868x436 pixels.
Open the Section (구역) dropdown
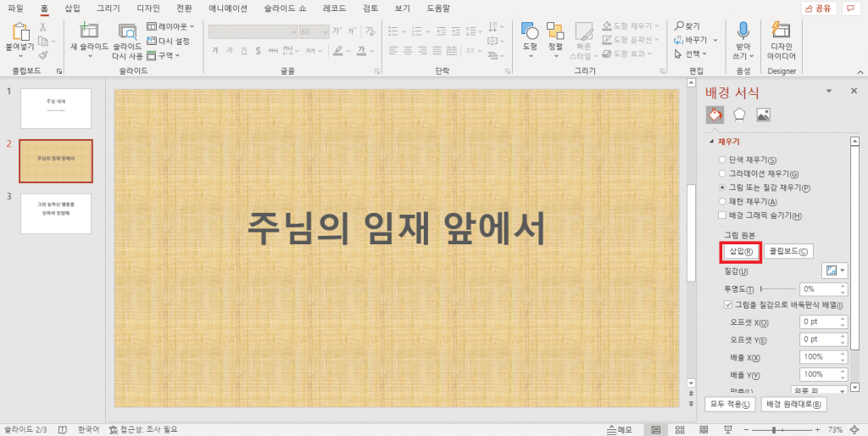164,55
